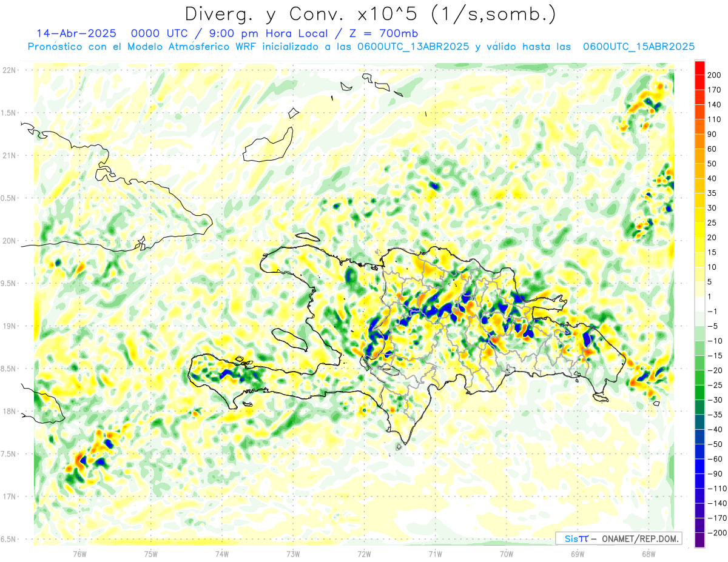The image size is (728, 562).
Task: Click the '73W' longitude label
Action: tap(293, 554)
